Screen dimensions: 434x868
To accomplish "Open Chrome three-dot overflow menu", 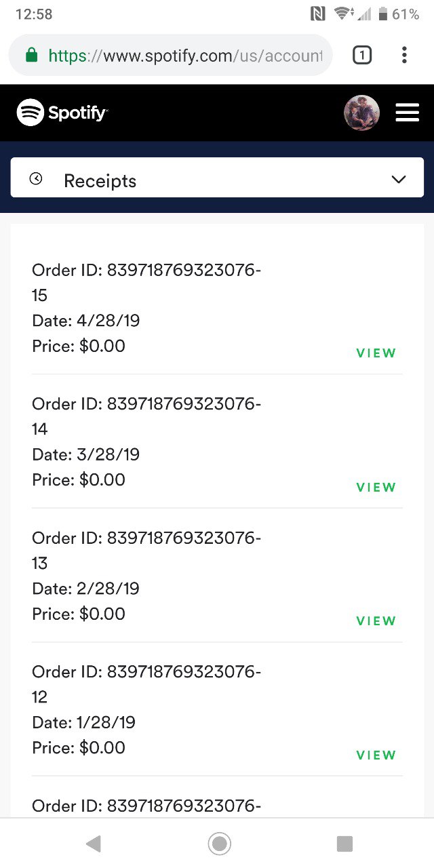I will [x=404, y=56].
